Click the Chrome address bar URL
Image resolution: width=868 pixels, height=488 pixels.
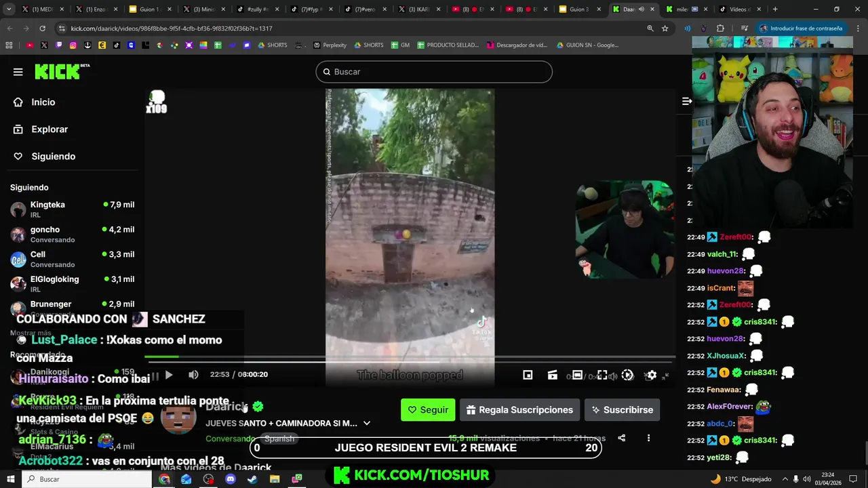coord(172,28)
